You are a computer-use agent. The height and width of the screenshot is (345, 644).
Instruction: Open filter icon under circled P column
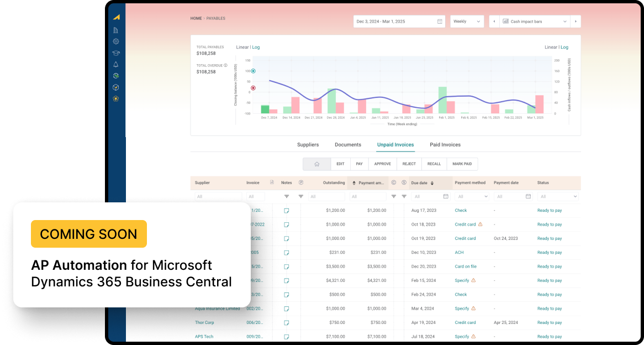pos(301,197)
